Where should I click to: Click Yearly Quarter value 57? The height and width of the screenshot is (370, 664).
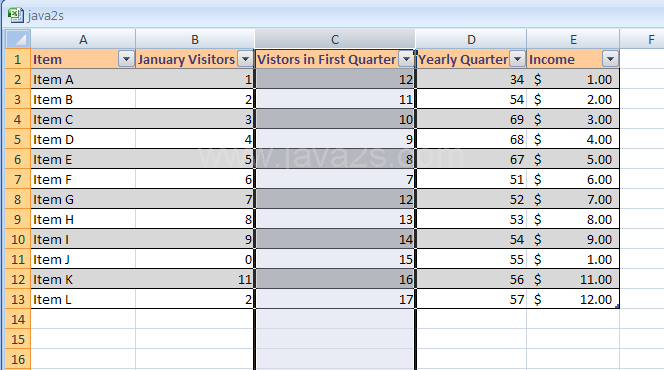471,299
